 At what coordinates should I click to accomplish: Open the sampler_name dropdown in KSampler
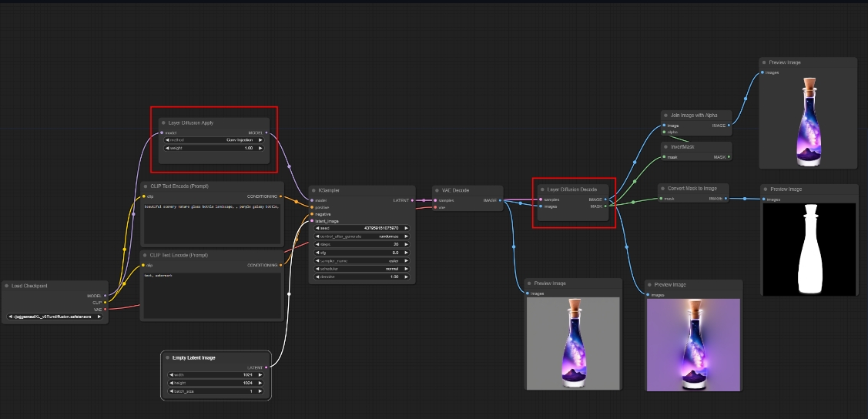[x=361, y=261]
